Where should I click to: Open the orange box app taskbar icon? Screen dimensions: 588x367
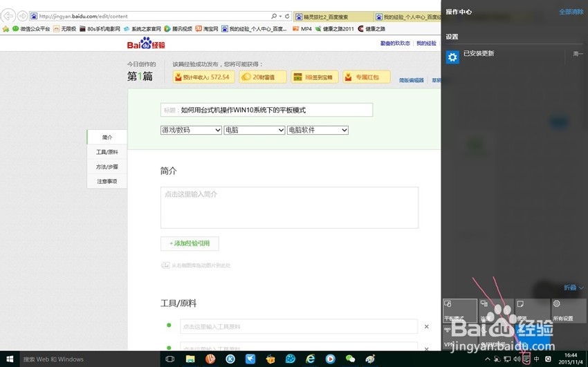[x=270, y=359]
